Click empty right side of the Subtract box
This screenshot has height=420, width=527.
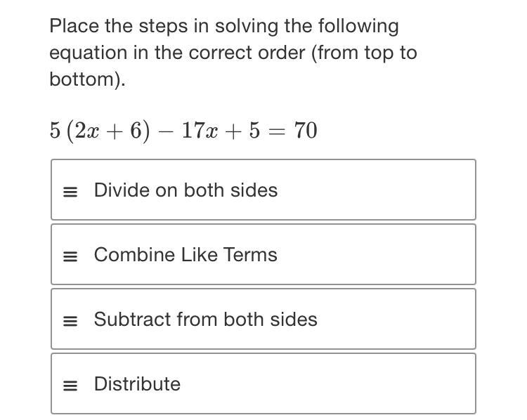pos(408,320)
